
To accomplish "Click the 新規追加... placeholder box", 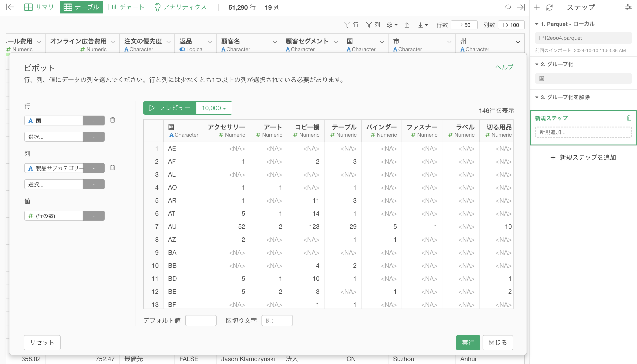I will click(583, 132).
